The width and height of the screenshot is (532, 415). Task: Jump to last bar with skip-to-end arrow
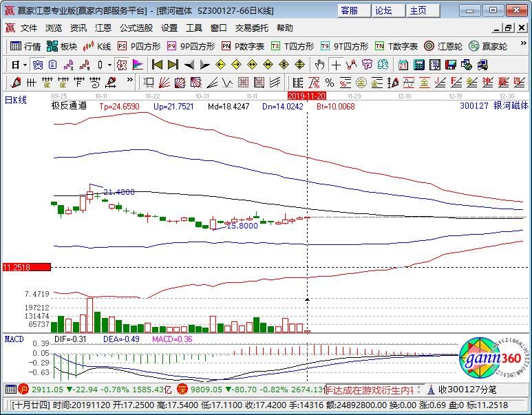coord(173,65)
